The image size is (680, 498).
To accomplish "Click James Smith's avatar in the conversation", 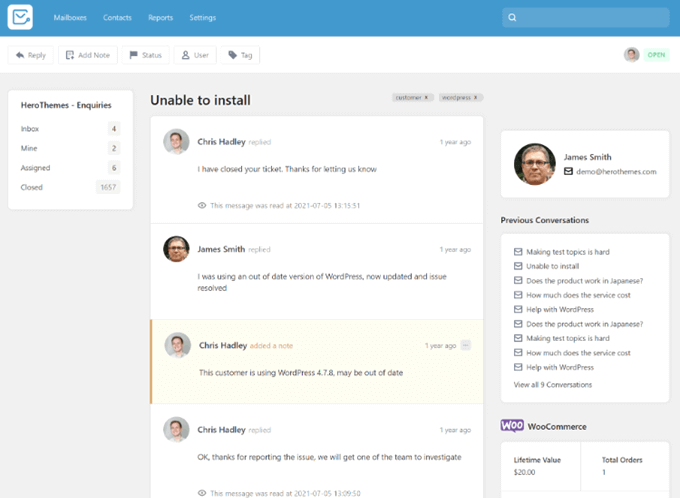I will pos(176,249).
